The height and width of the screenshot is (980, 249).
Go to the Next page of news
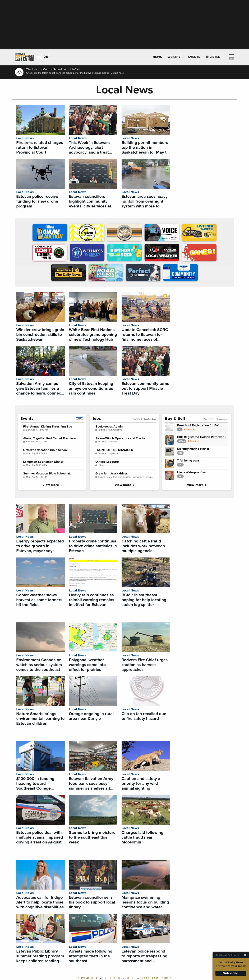click(166, 977)
